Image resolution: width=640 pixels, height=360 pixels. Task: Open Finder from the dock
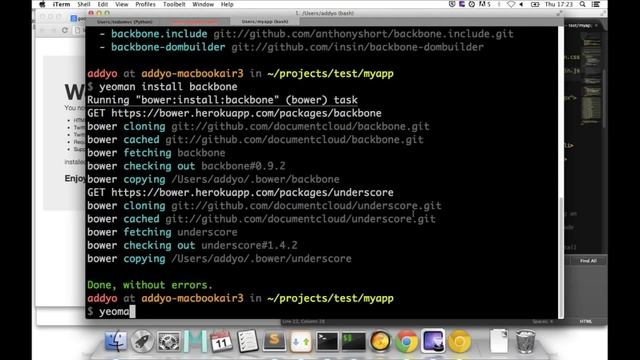(116, 341)
